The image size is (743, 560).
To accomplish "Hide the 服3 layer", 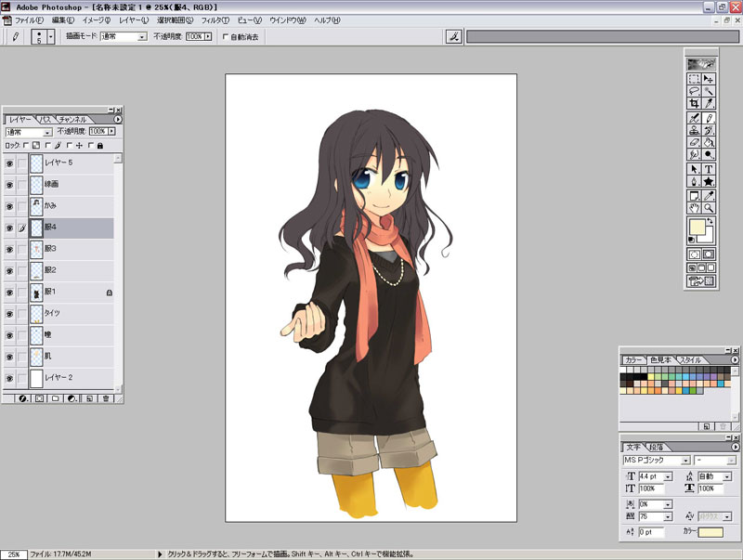I will tap(9, 250).
